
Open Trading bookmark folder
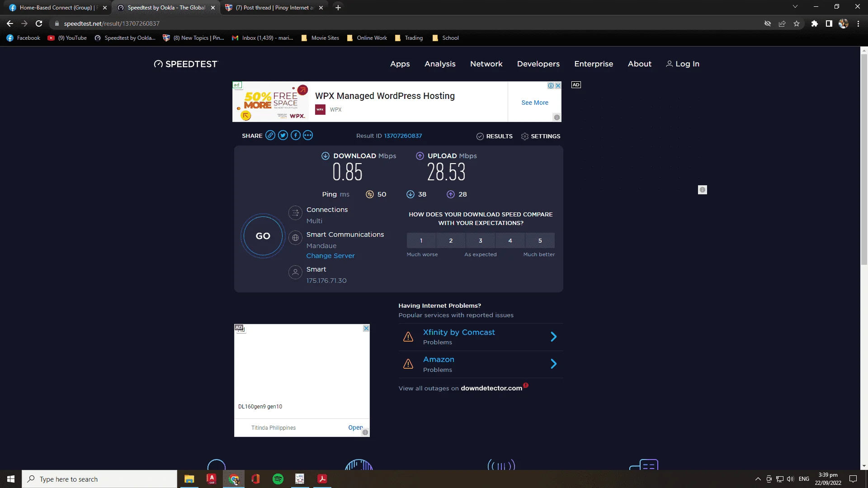point(409,38)
